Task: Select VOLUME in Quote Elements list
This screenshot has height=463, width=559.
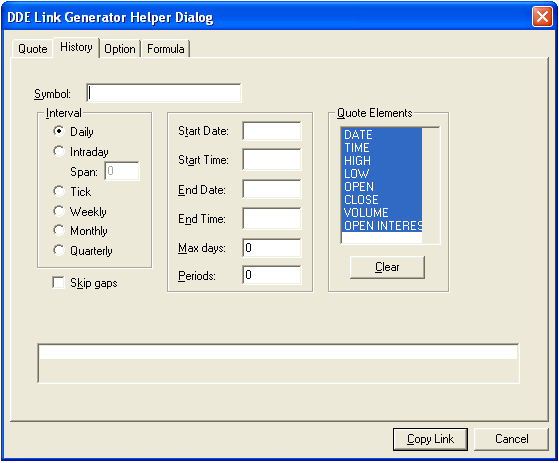Action: 382,213
